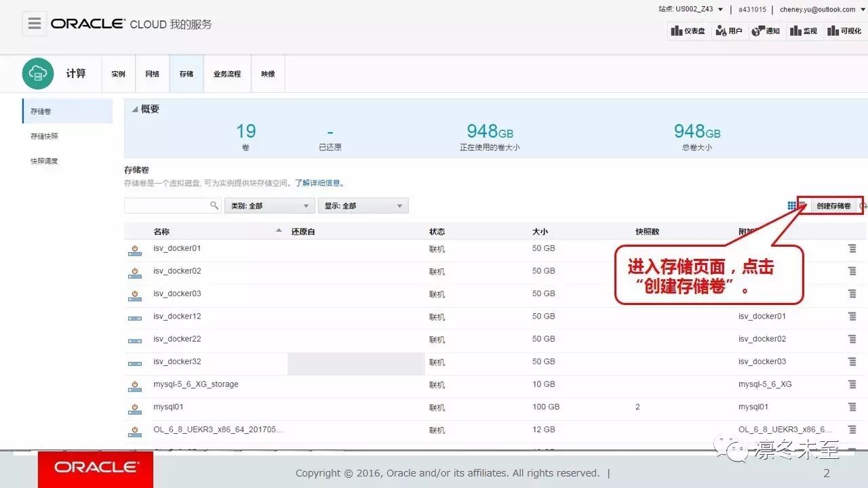Open the 类别: 全部 category dropdown
This screenshot has height=488, width=868.
(x=269, y=205)
